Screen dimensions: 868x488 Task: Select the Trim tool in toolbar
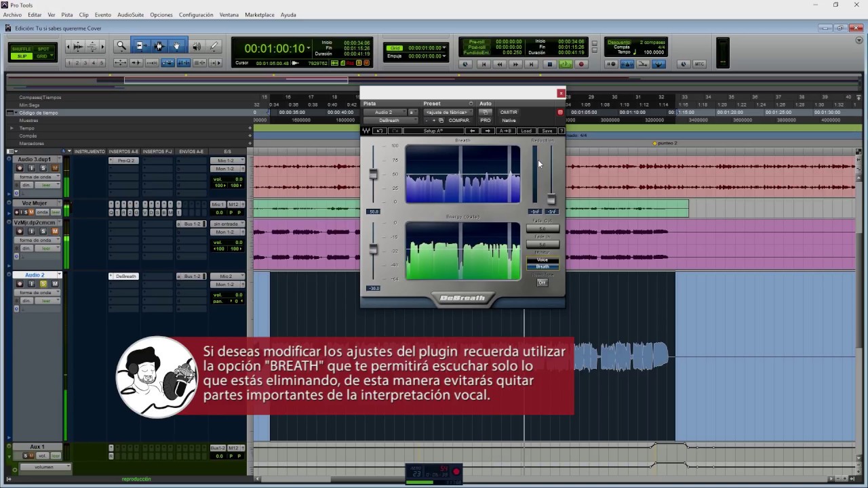tap(140, 46)
